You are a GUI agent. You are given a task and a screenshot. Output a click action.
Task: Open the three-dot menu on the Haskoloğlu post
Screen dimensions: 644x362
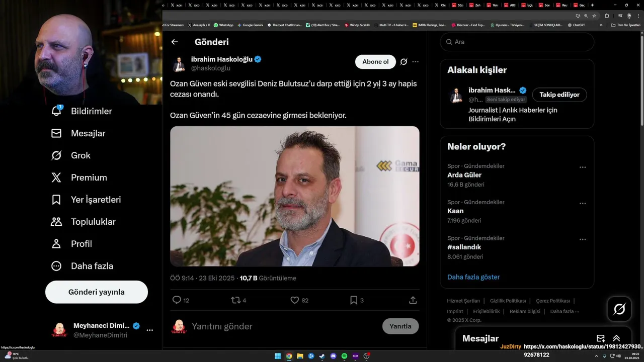415,62
